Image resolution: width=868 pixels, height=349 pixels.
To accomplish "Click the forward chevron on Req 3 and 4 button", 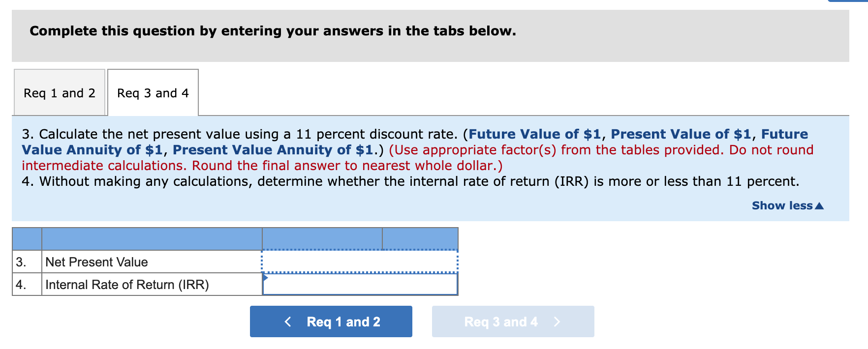I will (557, 321).
